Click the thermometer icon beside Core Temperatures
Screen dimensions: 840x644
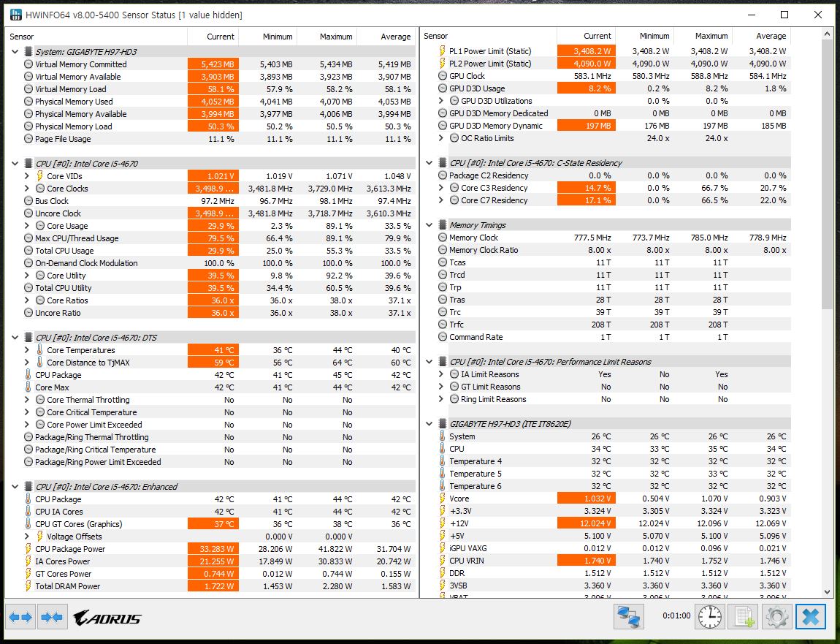click(x=39, y=349)
